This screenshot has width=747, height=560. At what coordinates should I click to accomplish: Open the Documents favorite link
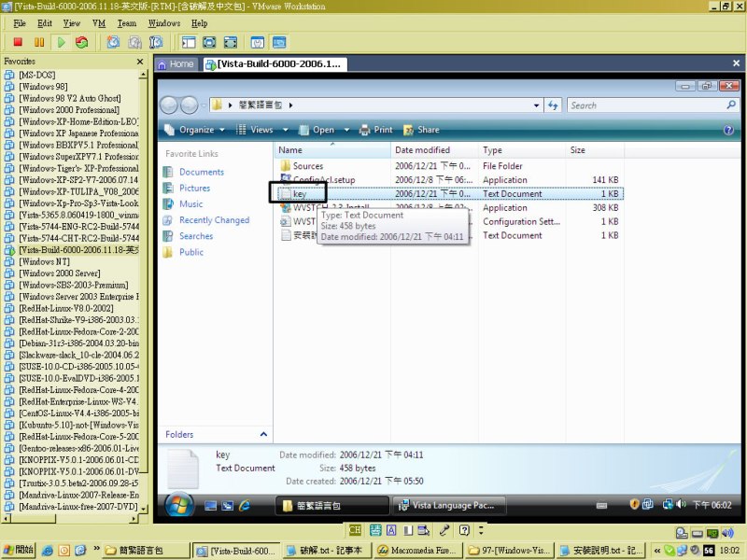coord(202,172)
